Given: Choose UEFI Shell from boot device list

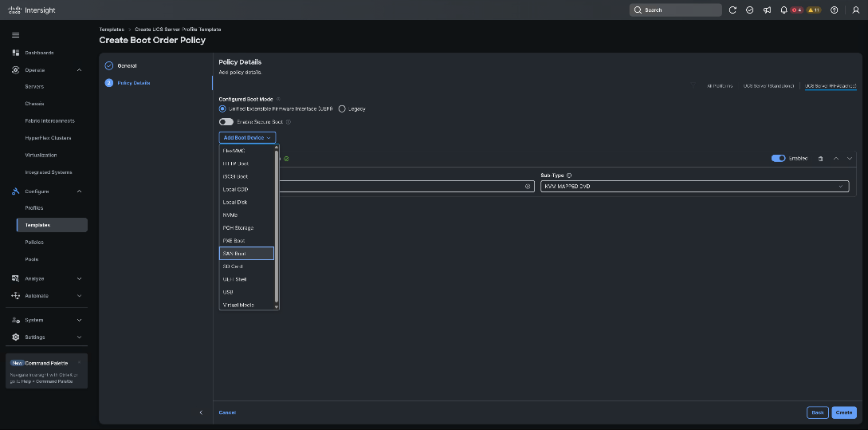Looking at the screenshot, I should (247, 279).
